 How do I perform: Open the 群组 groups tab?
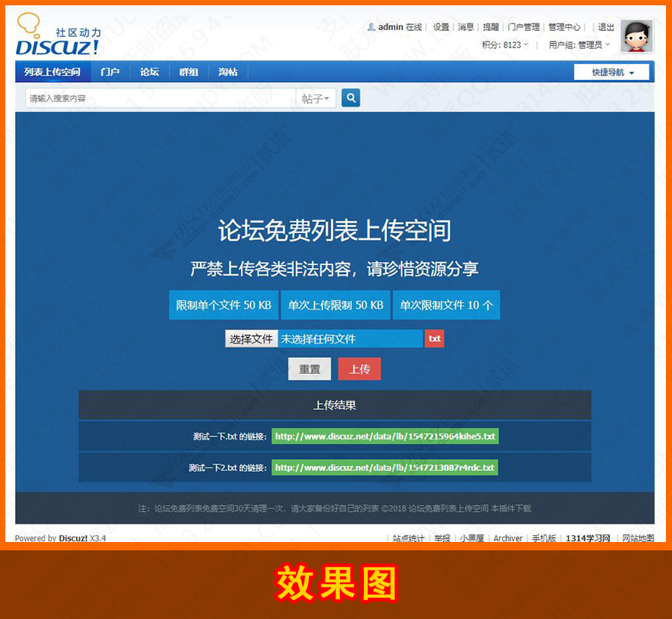tap(188, 72)
